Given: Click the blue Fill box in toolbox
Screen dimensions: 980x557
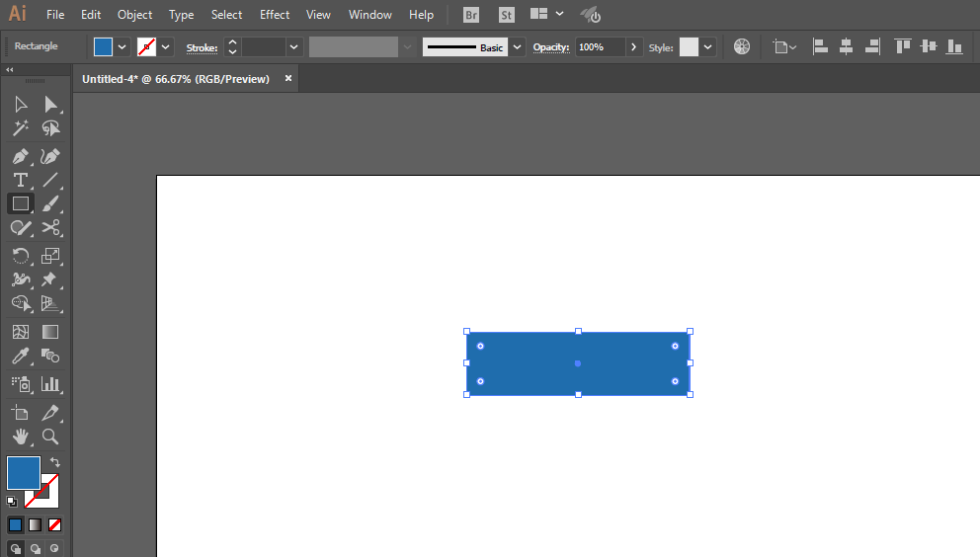Looking at the screenshot, I should pyautogui.click(x=24, y=473).
